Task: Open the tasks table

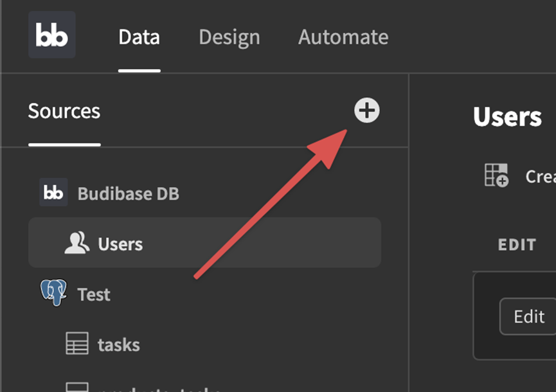Action: (120, 344)
